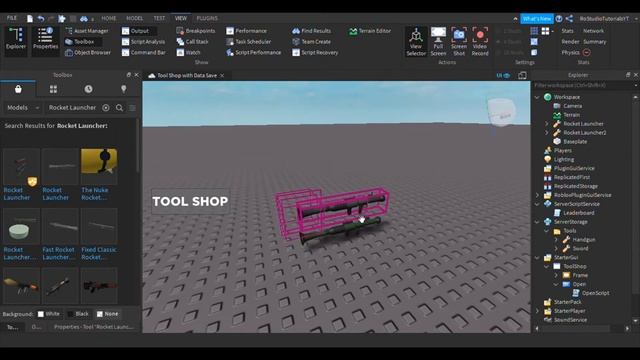Select the Fast Rocket Launcher thumbnail
The height and width of the screenshot is (360, 640).
pyautogui.click(x=60, y=226)
